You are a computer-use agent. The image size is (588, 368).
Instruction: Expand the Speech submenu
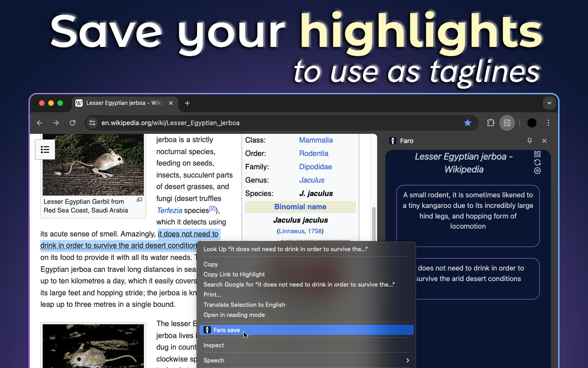tap(306, 360)
